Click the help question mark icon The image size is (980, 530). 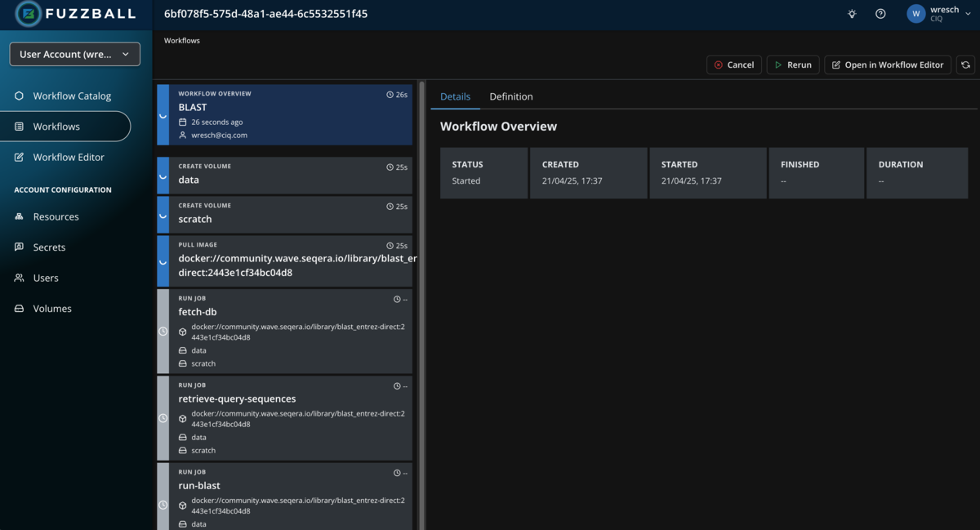coord(880,14)
